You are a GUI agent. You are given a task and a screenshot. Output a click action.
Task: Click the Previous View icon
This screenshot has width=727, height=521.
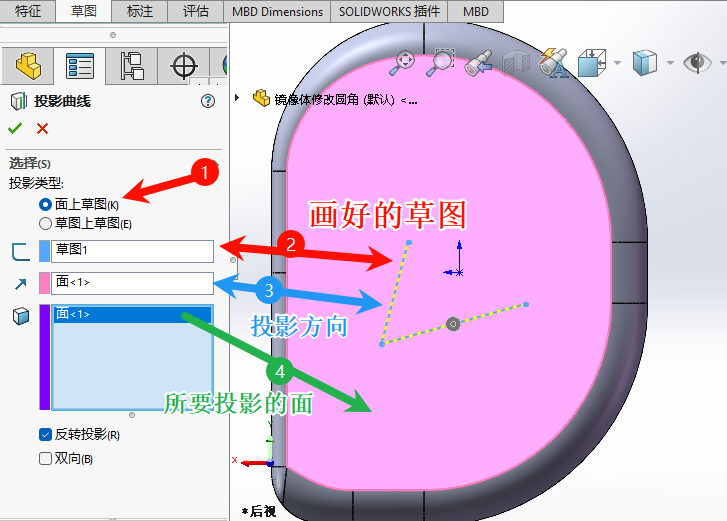click(478, 62)
